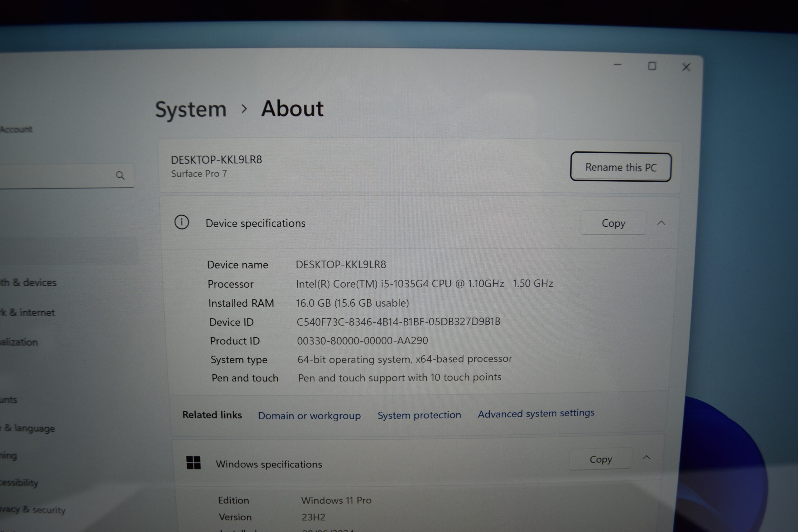Click the Related links label
The height and width of the screenshot is (532, 798).
(212, 415)
